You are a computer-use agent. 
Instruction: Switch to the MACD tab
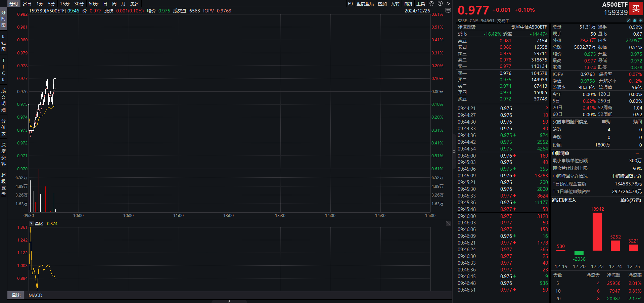pos(35,295)
